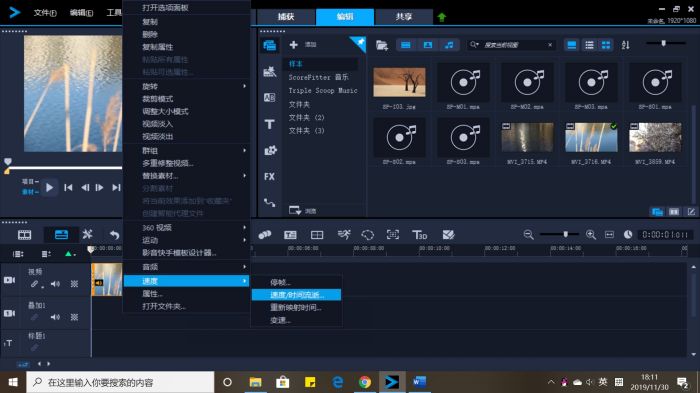
Task: Toggle show audio files filter in library
Action: click(449, 45)
